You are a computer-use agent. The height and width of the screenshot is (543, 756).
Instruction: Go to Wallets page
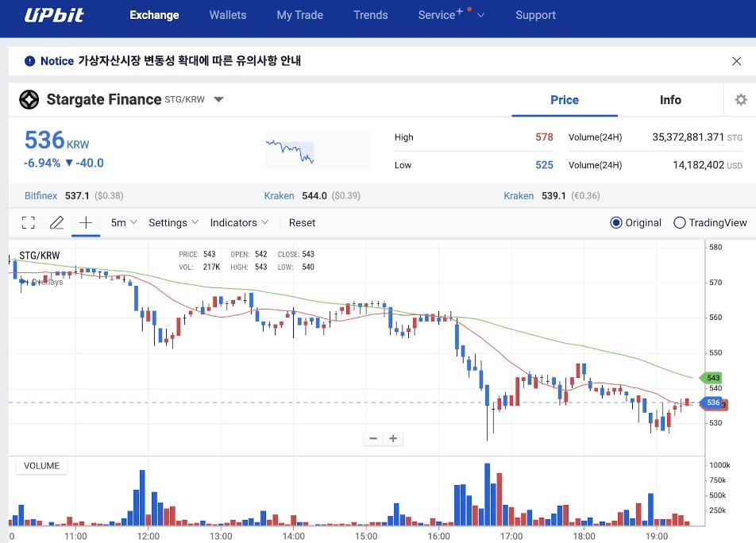(x=228, y=15)
